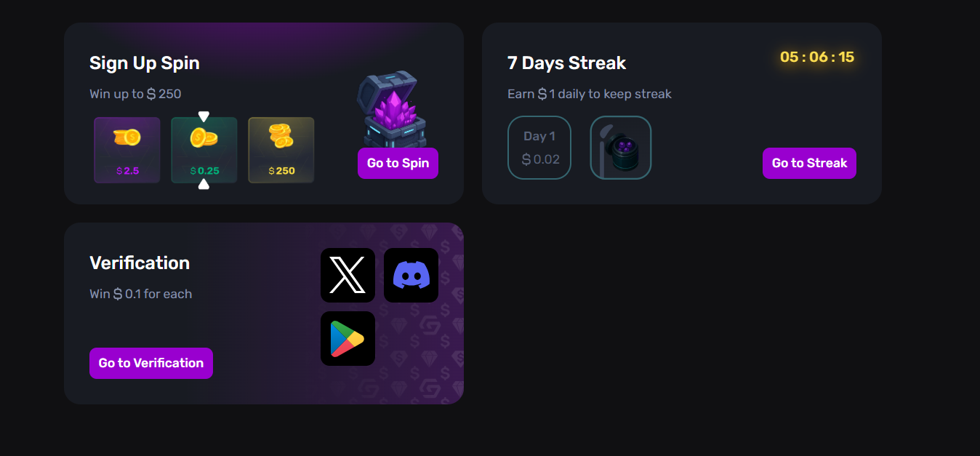Screen dimensions: 980x456
Task: Select the $0.25 green prize tile
Action: [x=204, y=151]
